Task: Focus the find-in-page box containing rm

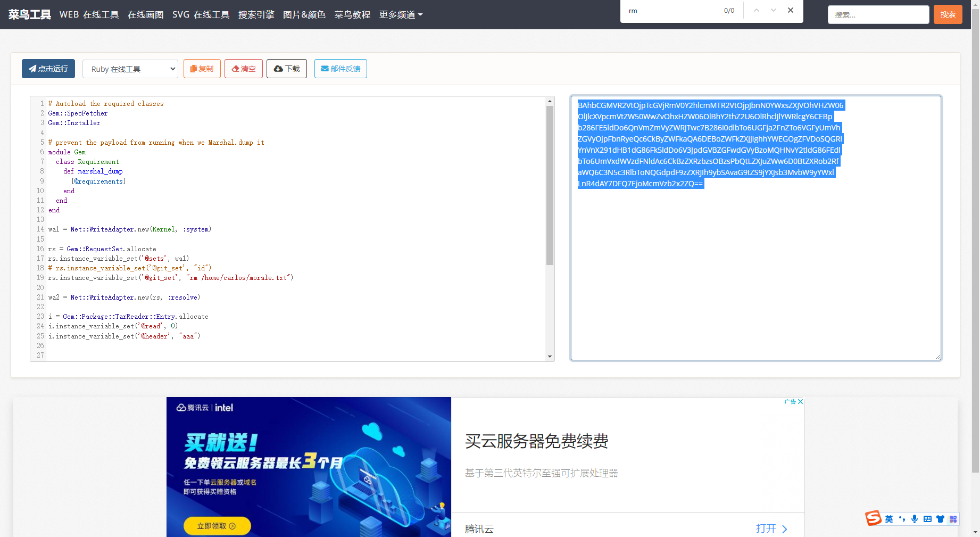Action: [x=671, y=11]
